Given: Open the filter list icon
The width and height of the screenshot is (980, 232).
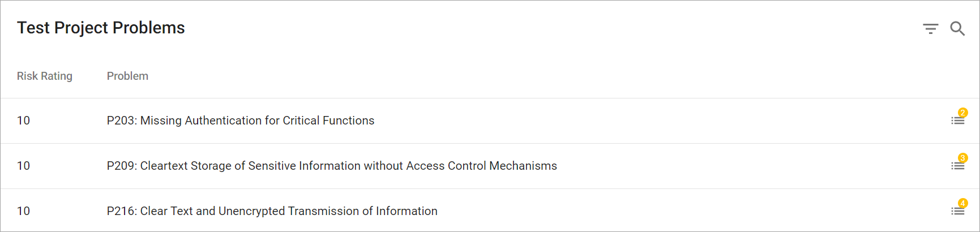Looking at the screenshot, I should tap(930, 29).
